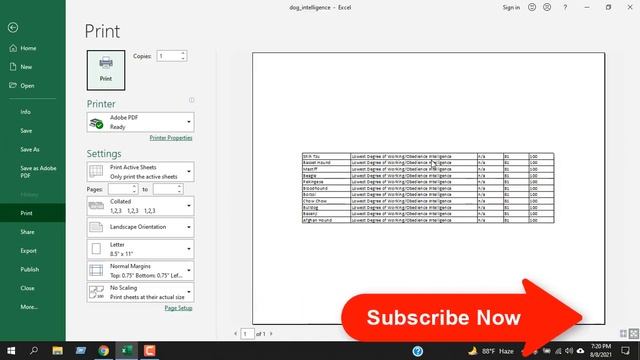Expand the Collated dropdown

coord(140,206)
